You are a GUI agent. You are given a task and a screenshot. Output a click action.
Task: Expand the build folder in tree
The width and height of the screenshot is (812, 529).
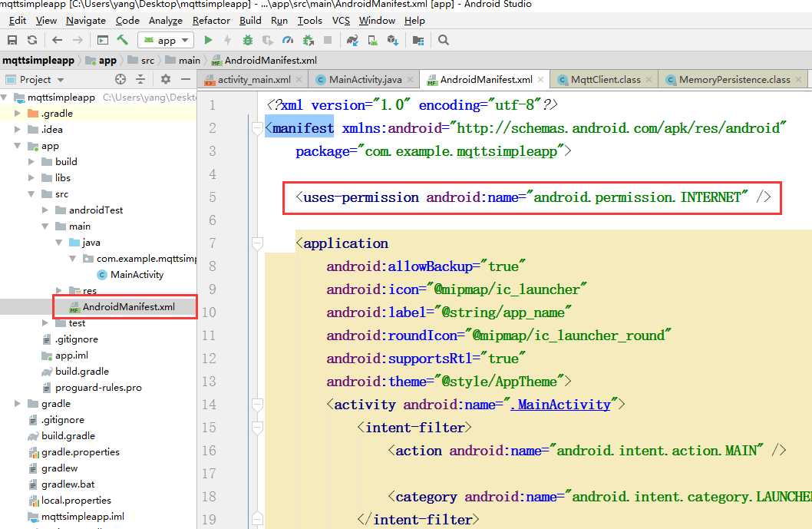pyautogui.click(x=31, y=162)
